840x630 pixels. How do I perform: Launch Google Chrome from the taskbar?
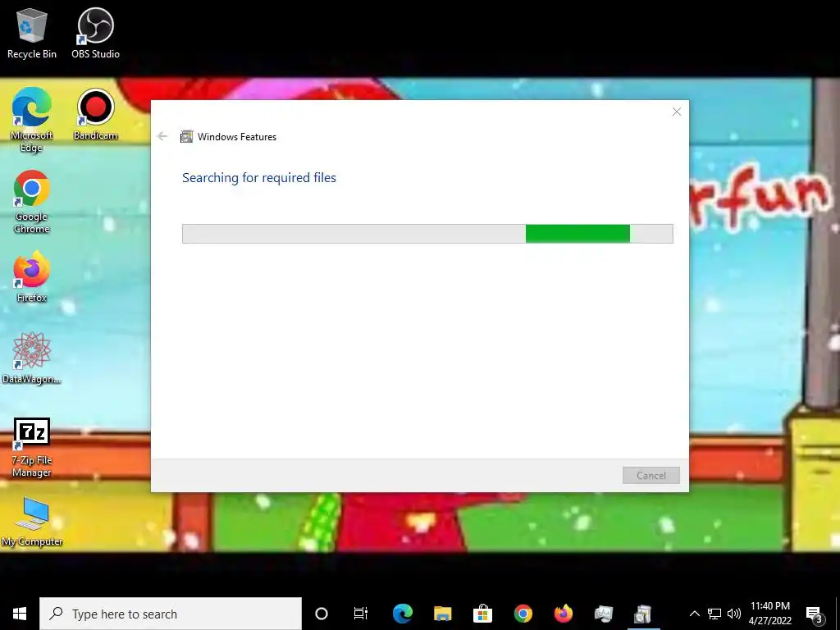[523, 614]
